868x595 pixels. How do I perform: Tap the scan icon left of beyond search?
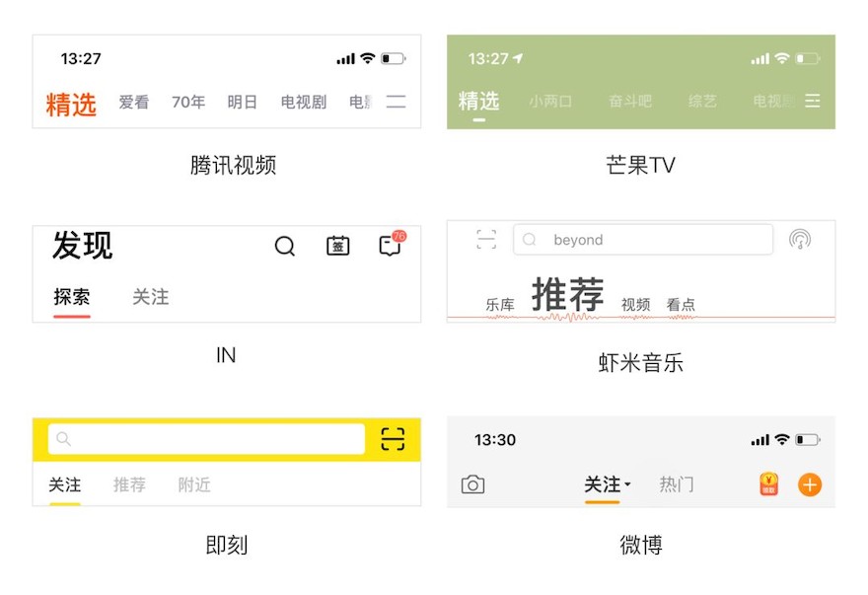[486, 240]
